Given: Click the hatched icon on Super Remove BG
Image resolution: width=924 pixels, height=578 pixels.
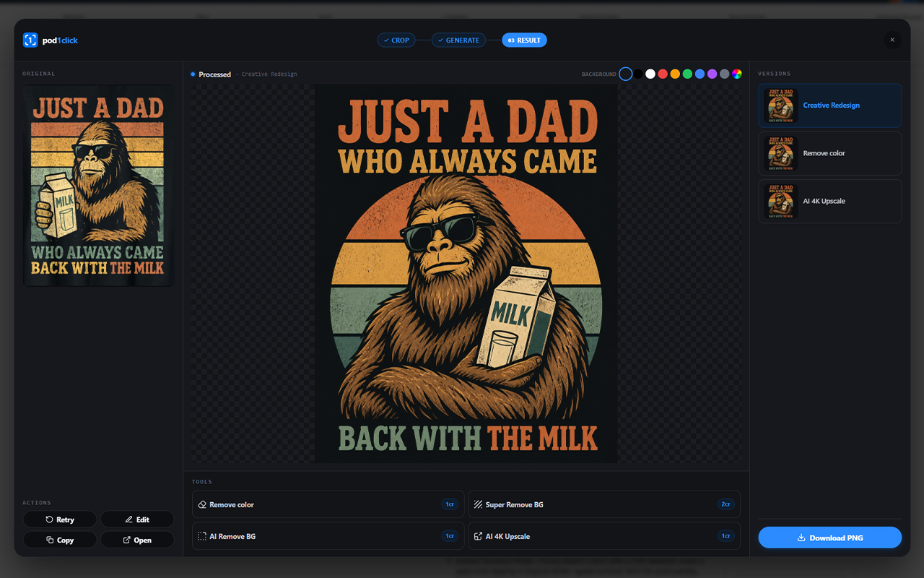Looking at the screenshot, I should (x=479, y=504).
